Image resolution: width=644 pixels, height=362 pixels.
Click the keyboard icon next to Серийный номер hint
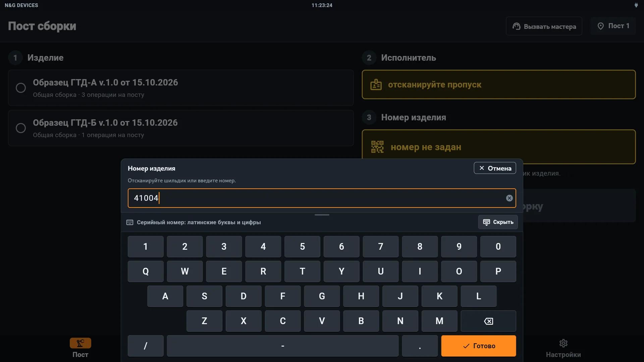pos(130,222)
